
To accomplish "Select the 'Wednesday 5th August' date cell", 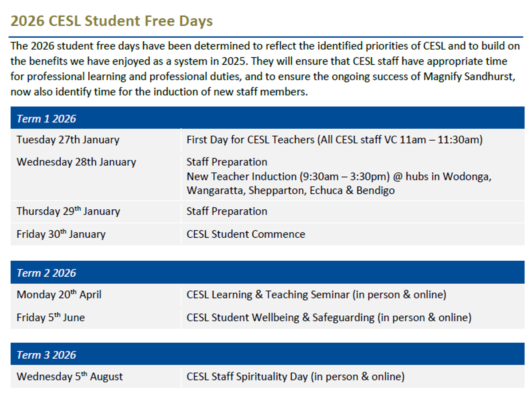I will click(70, 377).
